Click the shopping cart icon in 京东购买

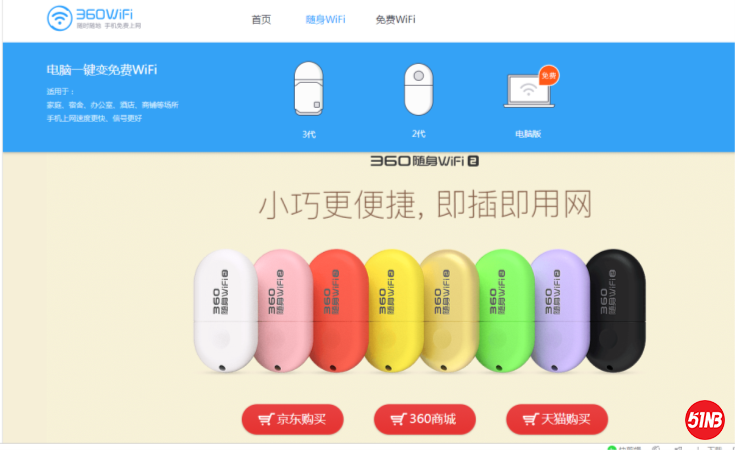point(266,419)
